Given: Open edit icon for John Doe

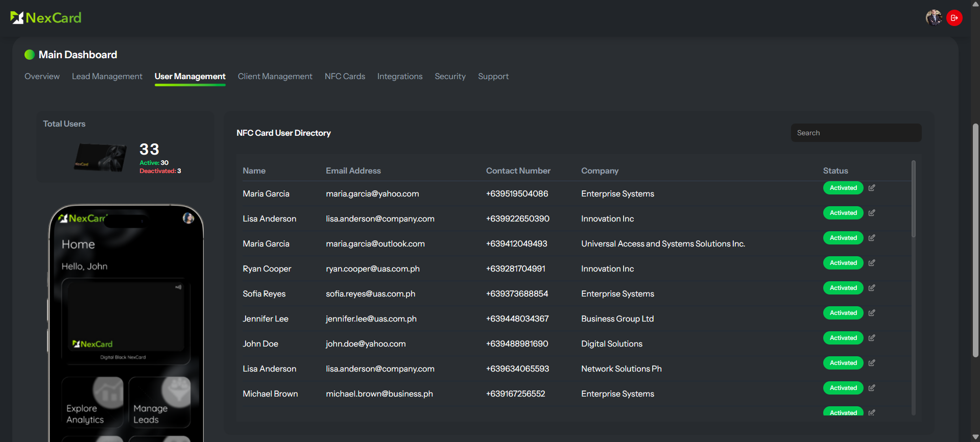Looking at the screenshot, I should pyautogui.click(x=872, y=338).
